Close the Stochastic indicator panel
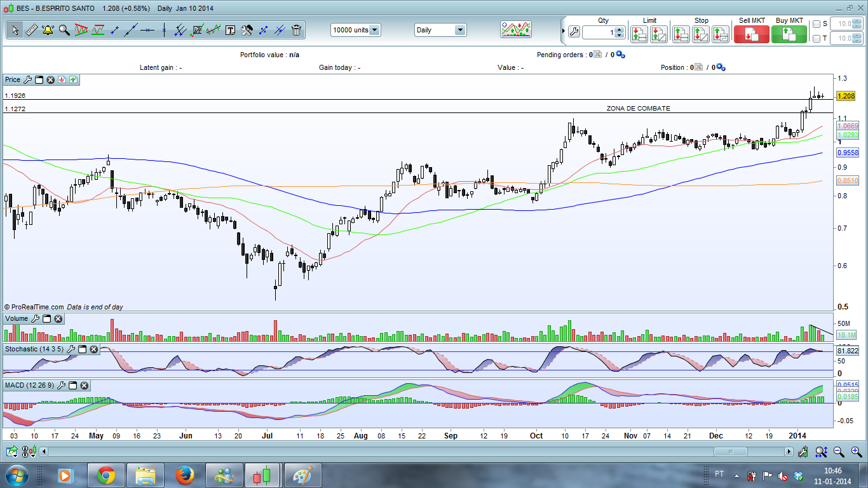This screenshot has height=488, width=868. [x=93, y=349]
